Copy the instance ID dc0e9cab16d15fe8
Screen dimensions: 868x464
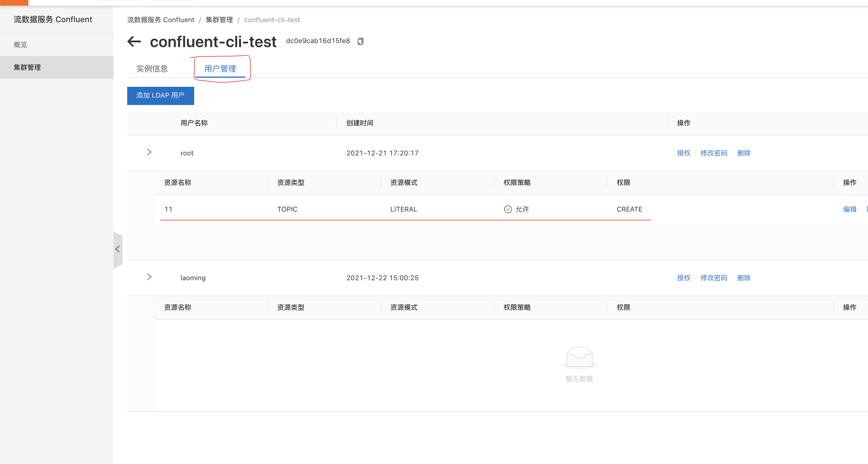[x=360, y=41]
